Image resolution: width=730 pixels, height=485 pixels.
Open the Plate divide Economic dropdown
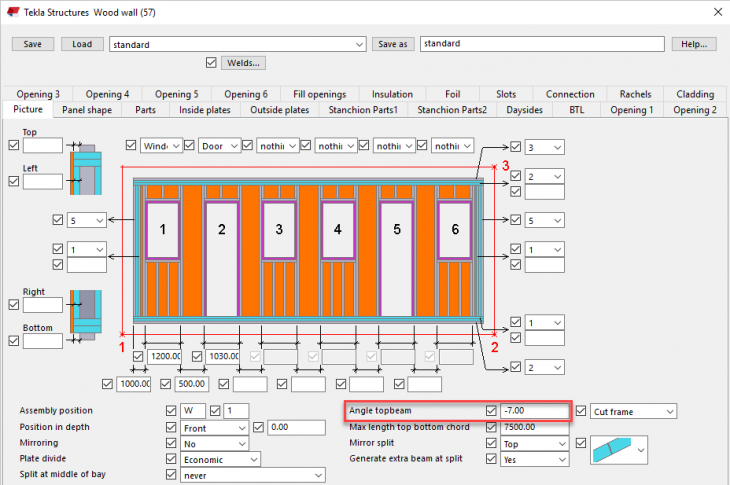pos(220,459)
